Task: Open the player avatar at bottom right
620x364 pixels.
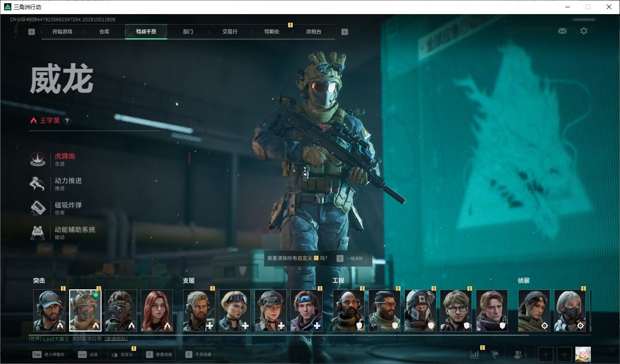Action: 583,354
